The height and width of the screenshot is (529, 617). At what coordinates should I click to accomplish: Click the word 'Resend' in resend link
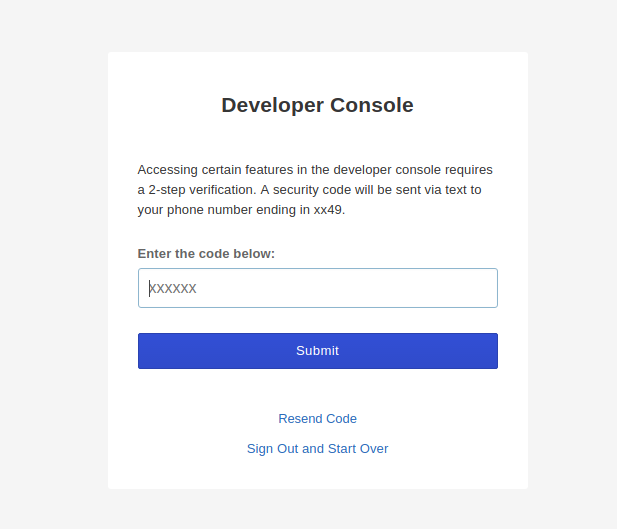(299, 419)
